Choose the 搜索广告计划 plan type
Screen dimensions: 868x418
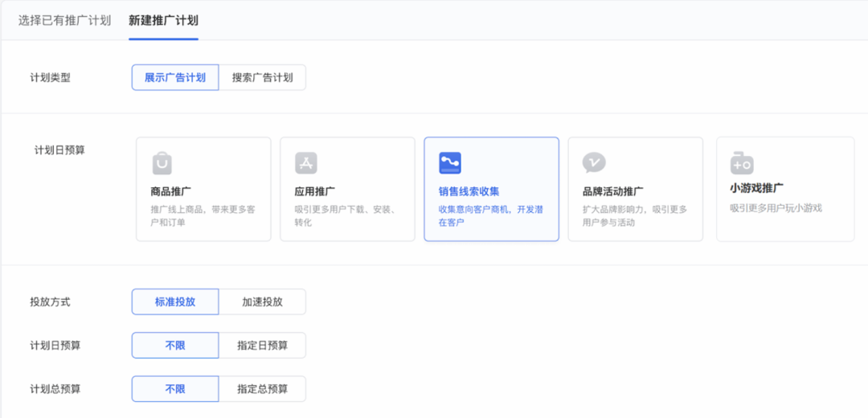(262, 78)
